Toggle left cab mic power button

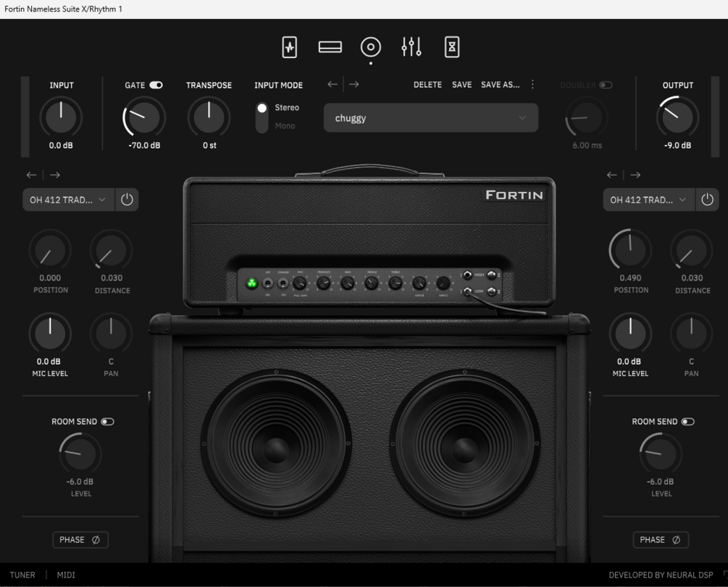click(127, 200)
